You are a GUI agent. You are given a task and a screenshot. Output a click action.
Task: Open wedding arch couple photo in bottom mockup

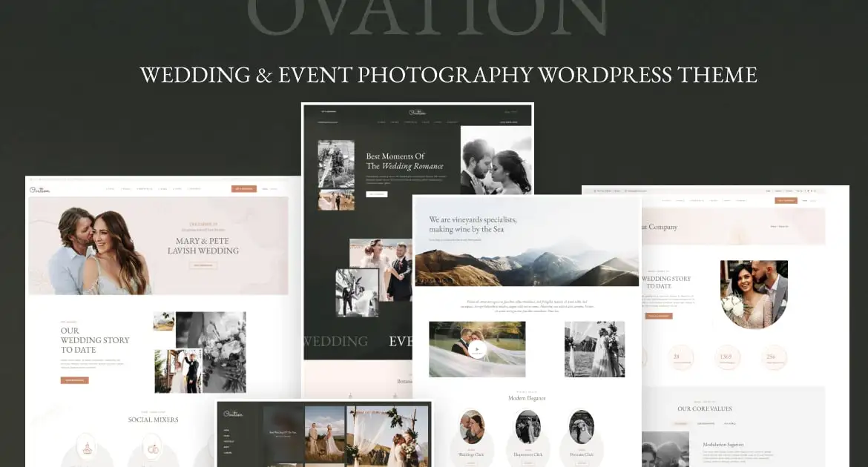click(387, 437)
